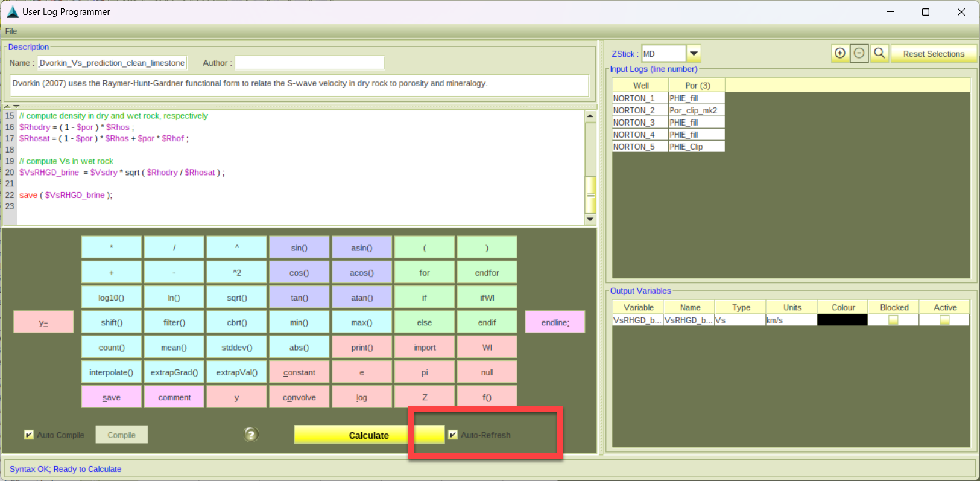Open the File menu
Screen dimensions: 980x481
tap(11, 31)
